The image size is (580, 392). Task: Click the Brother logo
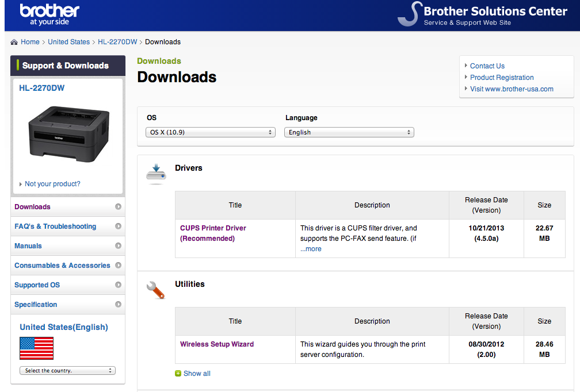49,14
